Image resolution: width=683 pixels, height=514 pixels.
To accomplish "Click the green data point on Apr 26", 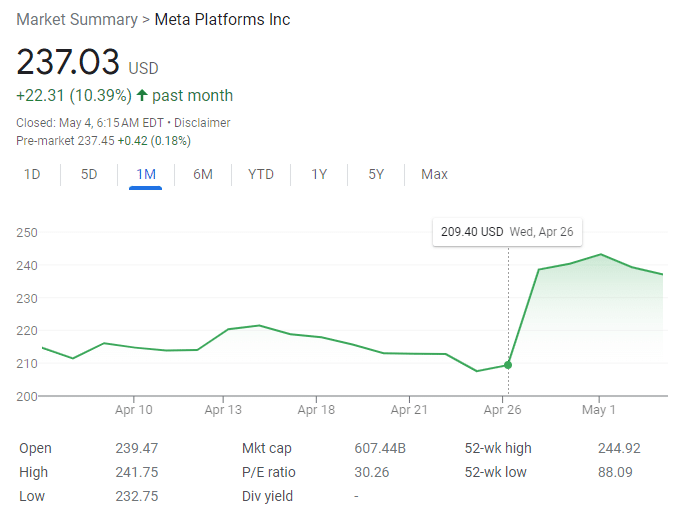I will [508, 365].
